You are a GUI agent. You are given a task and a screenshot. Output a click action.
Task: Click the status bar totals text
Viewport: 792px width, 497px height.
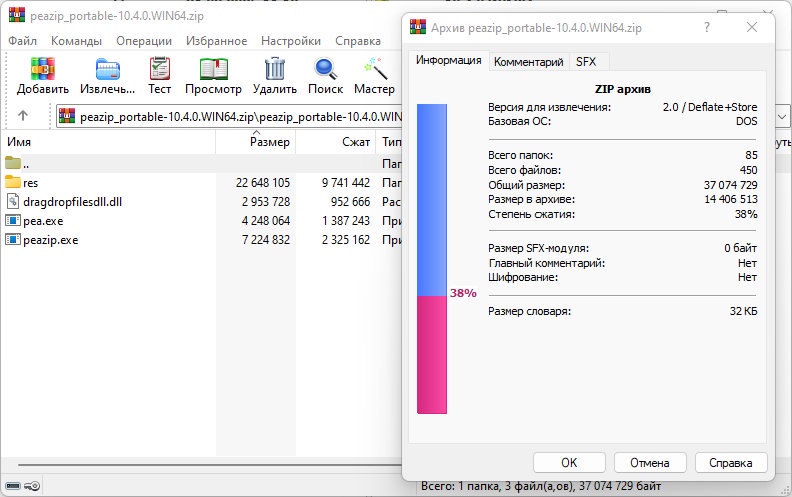pos(541,486)
